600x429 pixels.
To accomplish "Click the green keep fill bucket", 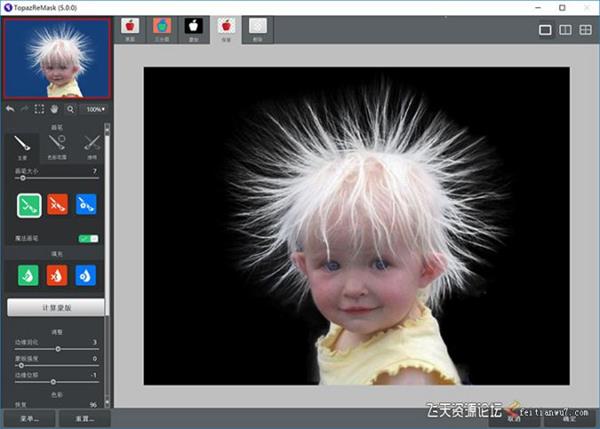I will pos(27,275).
